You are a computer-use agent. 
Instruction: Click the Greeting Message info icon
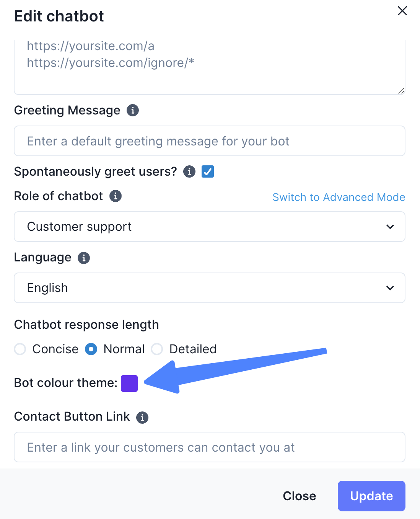click(x=133, y=110)
